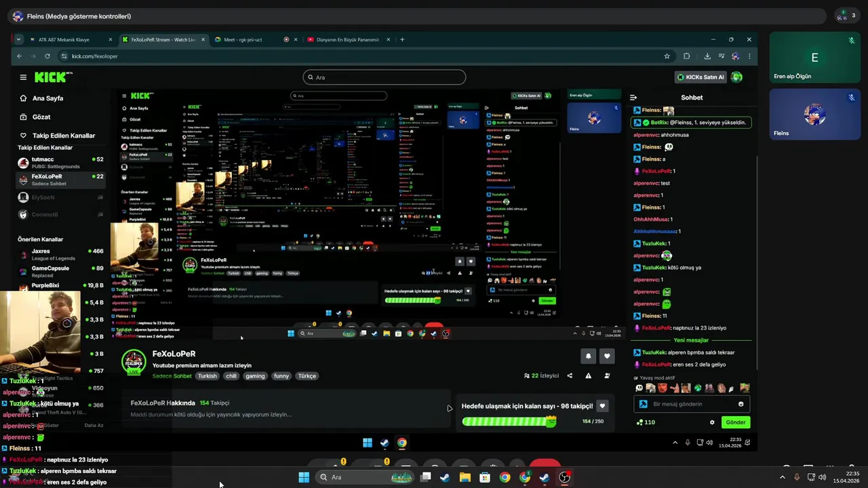Toggle the channel notification bell
This screenshot has width=868, height=488.
pos(588,356)
